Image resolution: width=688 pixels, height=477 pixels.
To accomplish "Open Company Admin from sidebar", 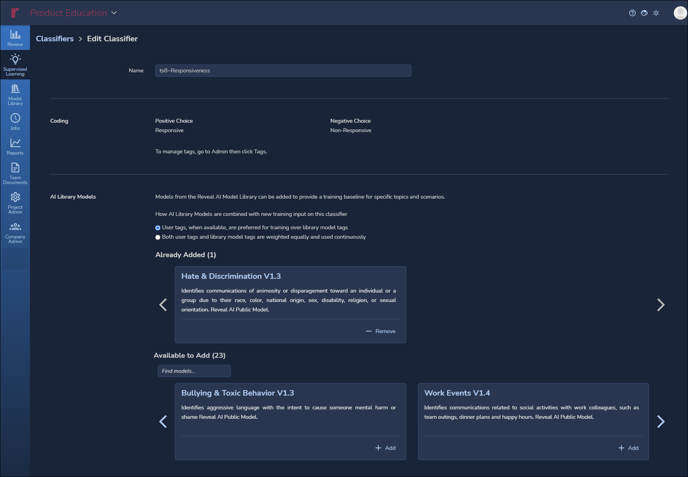I will (15, 231).
